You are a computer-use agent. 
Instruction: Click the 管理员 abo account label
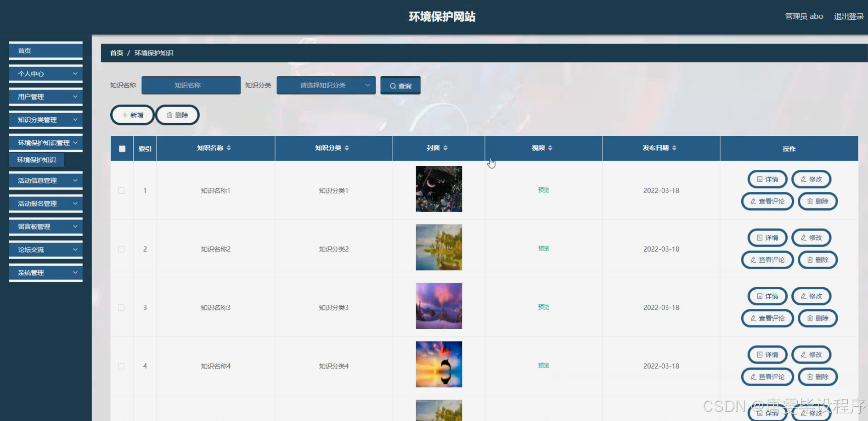tap(804, 17)
